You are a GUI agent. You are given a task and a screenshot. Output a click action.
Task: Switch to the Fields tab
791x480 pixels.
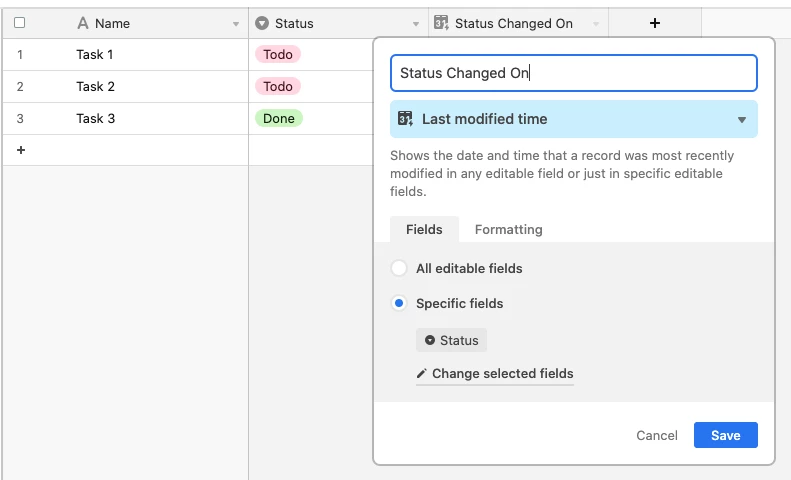424,229
